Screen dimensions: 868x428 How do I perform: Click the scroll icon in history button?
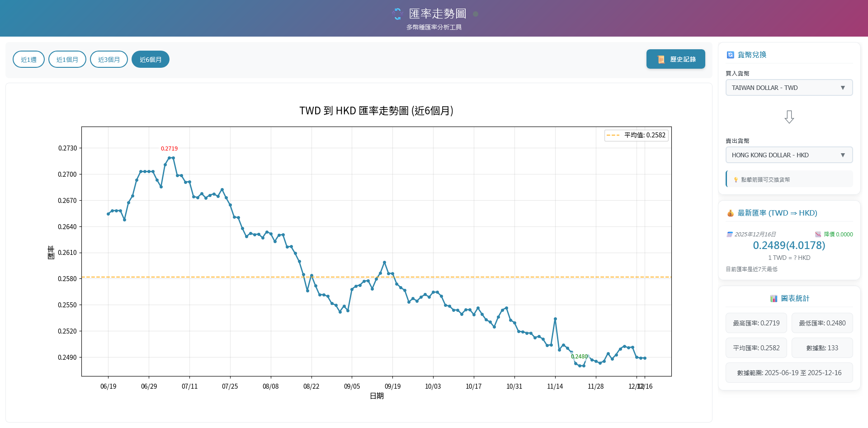tap(661, 60)
